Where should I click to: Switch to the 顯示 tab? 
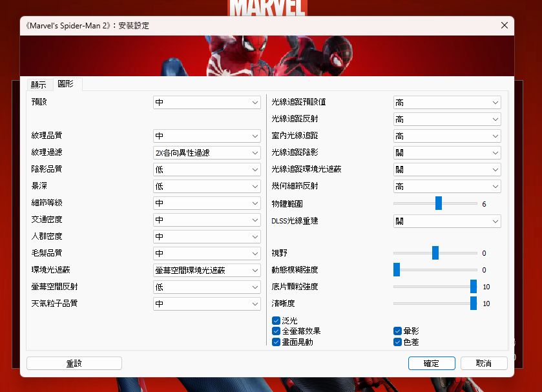pyautogui.click(x=38, y=85)
